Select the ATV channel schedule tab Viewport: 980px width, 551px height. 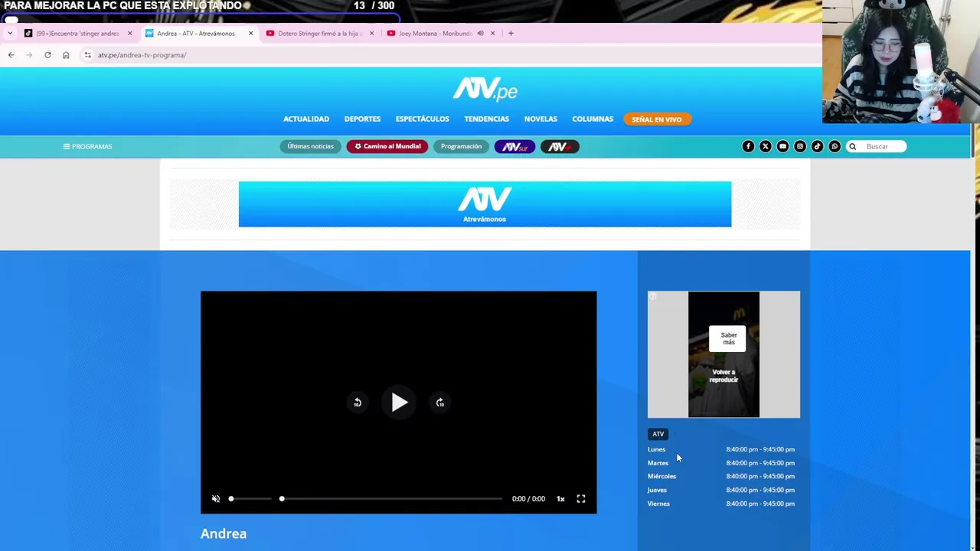coord(658,434)
